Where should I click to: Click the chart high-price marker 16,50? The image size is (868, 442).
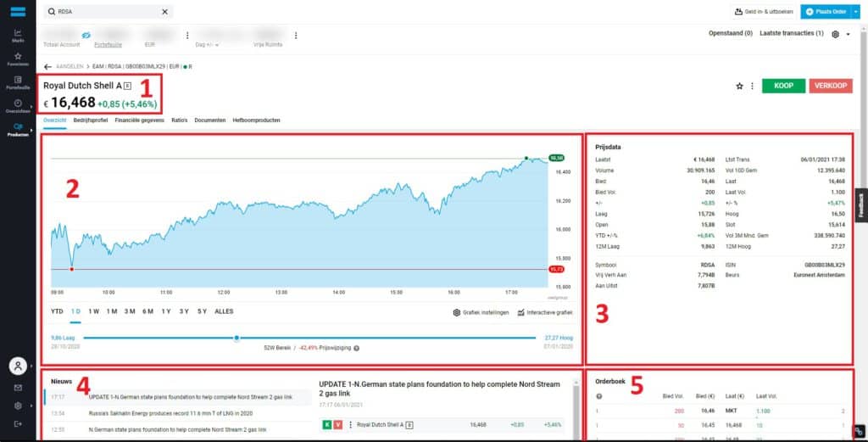(556, 159)
